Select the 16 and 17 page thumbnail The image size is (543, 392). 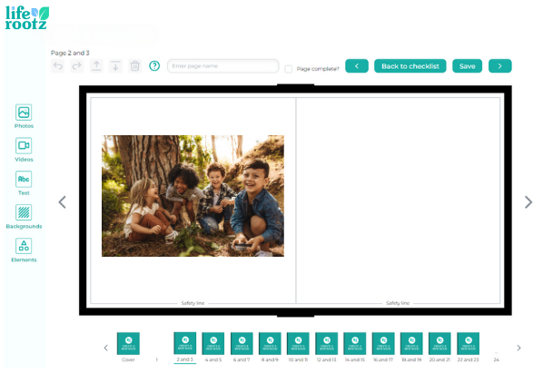pos(383,343)
